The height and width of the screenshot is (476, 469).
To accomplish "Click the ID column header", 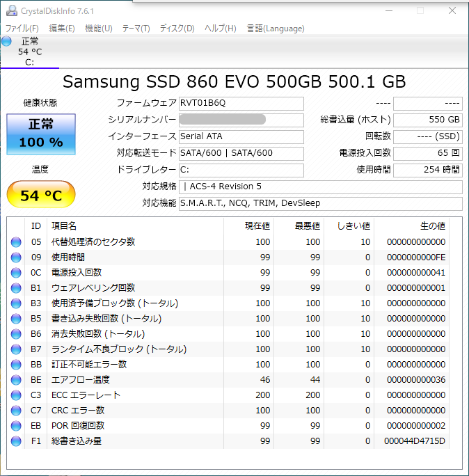I will point(35,226).
